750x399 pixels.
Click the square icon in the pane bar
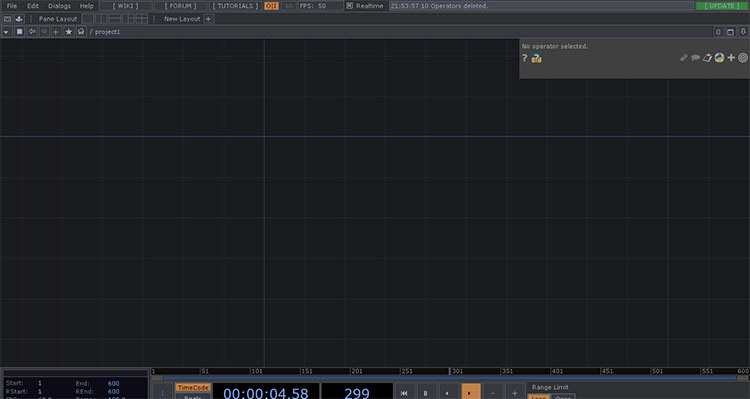pyautogui.click(x=20, y=32)
